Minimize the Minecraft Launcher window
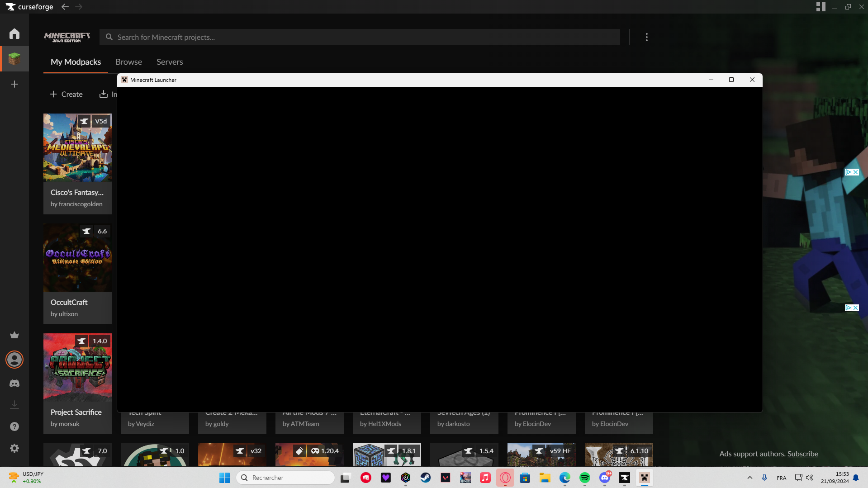The image size is (868, 488). [x=711, y=80]
